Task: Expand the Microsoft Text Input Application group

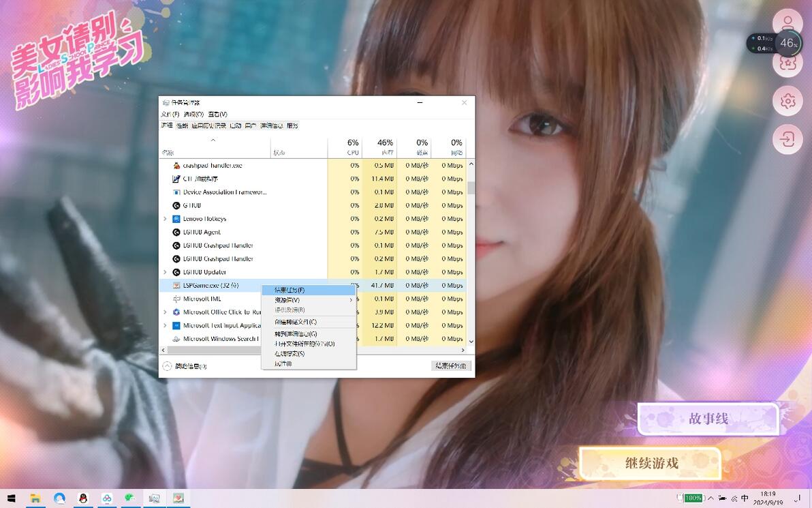Action: pyautogui.click(x=166, y=325)
